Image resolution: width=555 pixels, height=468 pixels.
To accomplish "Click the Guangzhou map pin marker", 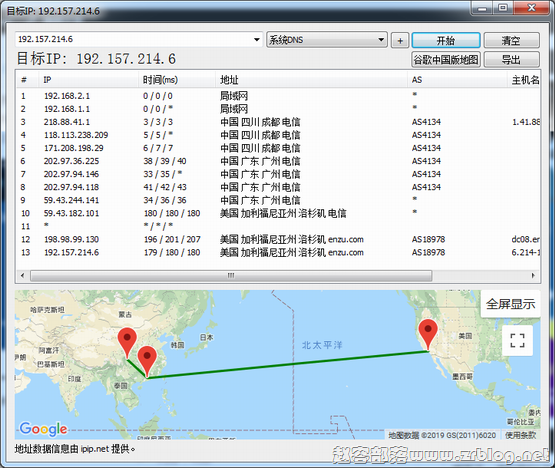I will click(147, 360).
